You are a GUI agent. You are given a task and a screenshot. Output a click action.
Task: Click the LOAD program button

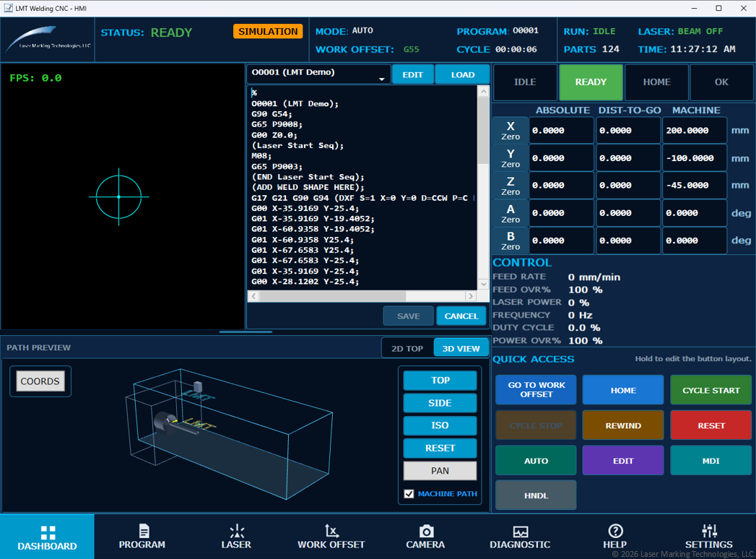point(463,75)
